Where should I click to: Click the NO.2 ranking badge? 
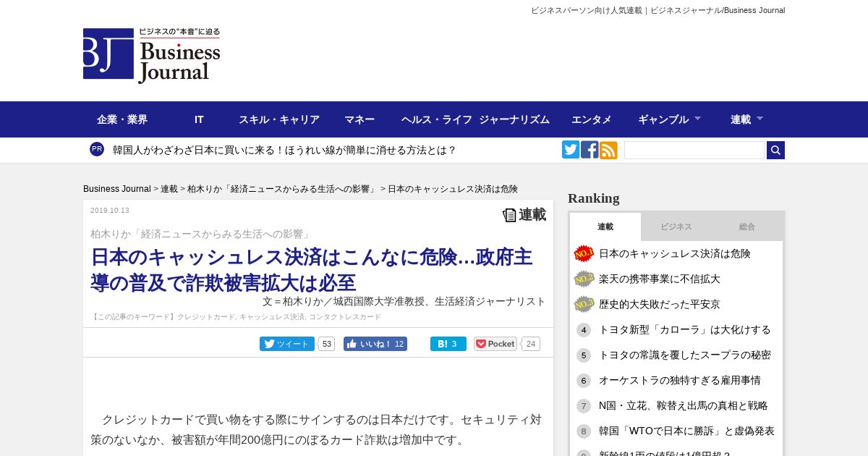coord(584,279)
